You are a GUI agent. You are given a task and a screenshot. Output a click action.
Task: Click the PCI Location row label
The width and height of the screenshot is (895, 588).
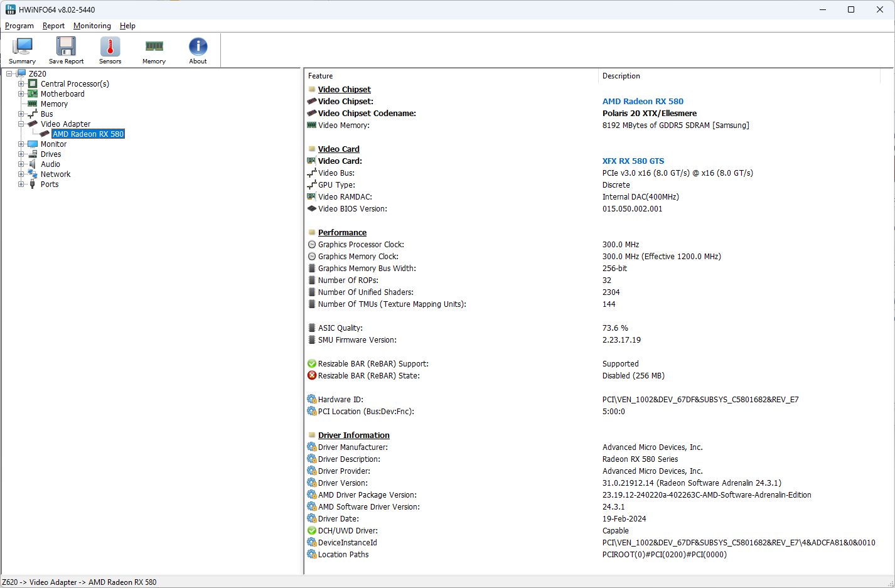click(x=366, y=411)
